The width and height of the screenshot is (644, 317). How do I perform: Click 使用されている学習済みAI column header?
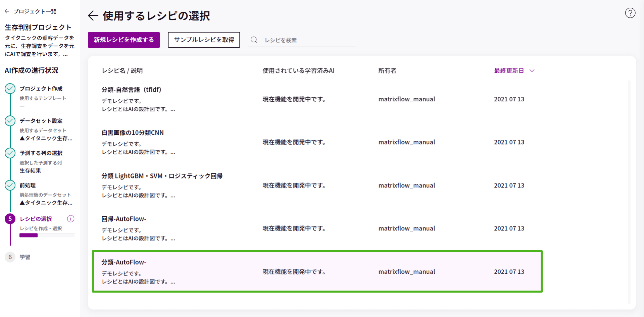(x=298, y=71)
